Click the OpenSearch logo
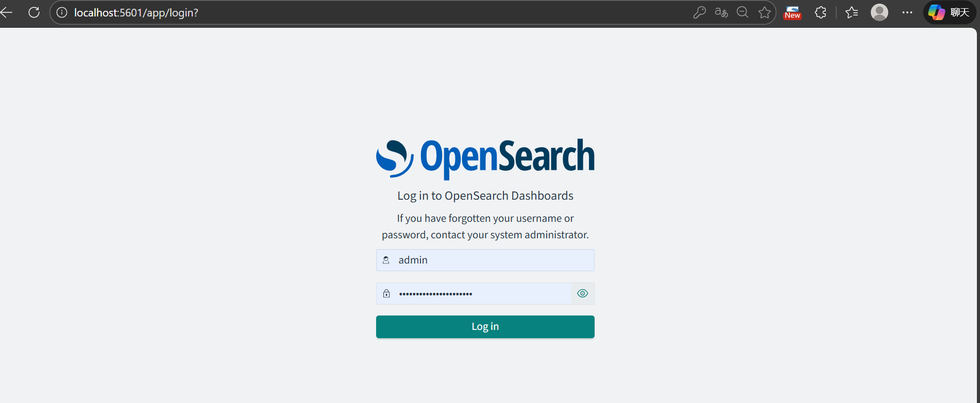Screen dimensions: 980x403 coord(485,159)
